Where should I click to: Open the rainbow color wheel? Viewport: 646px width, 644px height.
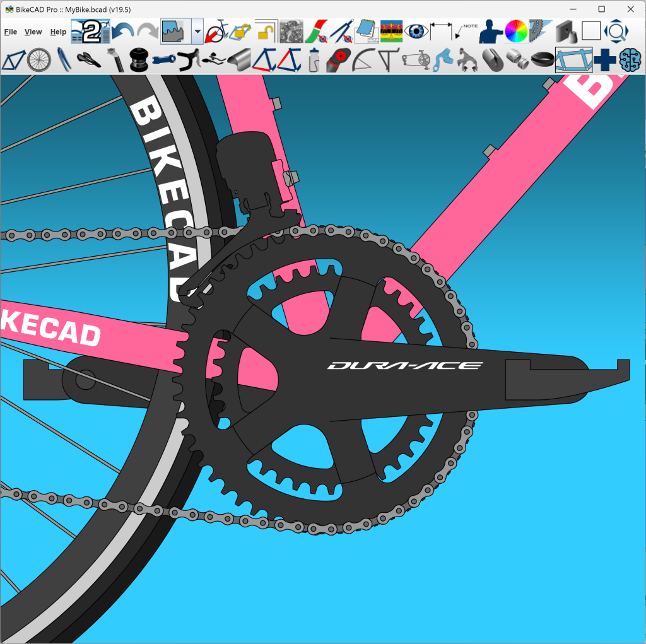pos(515,31)
